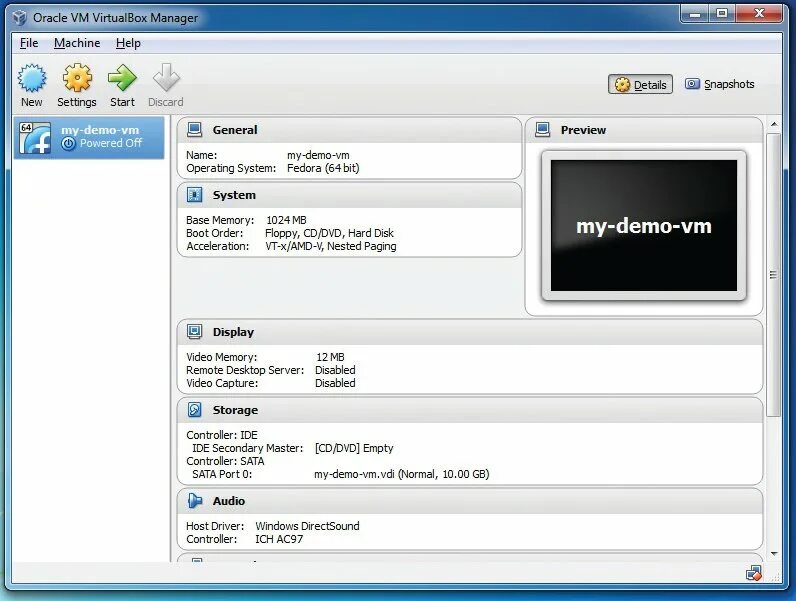This screenshot has height=601, width=796.
Task: Click the greyed Discard arrow icon
Action: [x=167, y=78]
